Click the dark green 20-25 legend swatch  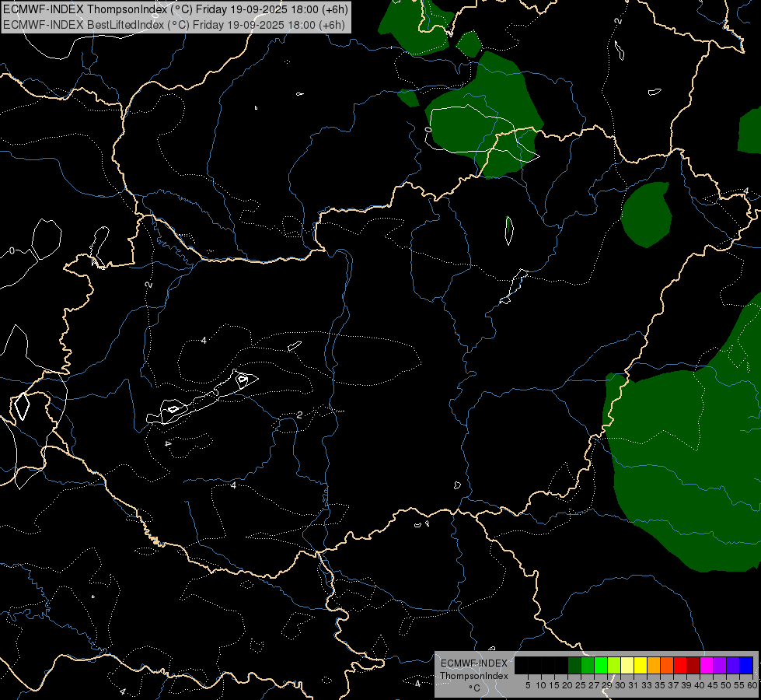574,666
